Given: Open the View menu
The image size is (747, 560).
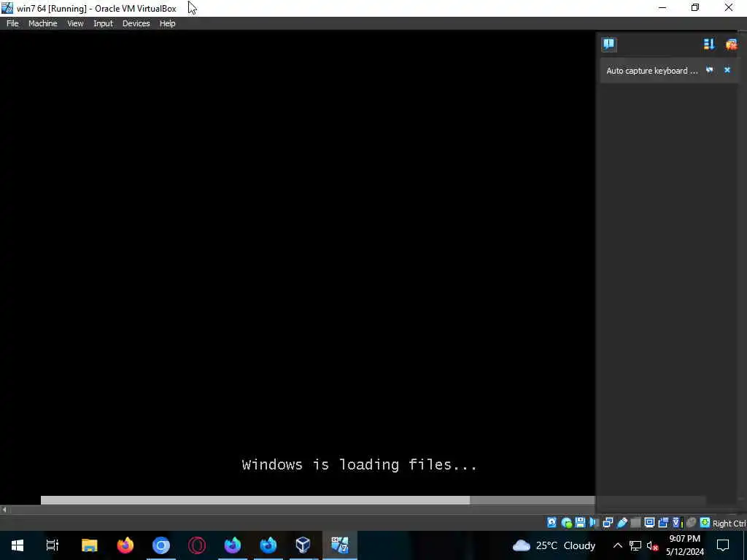Looking at the screenshot, I should (75, 23).
